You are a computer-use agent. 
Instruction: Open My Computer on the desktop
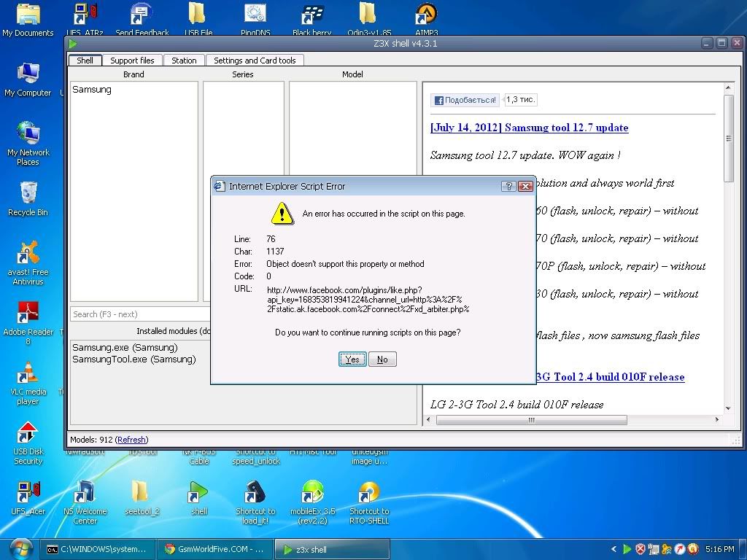coord(28,79)
